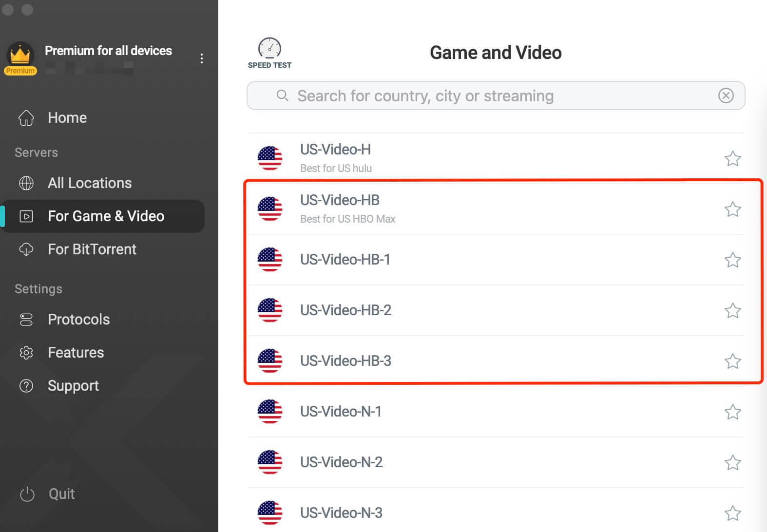Open the three-dot account menu
The image size is (767, 532).
tap(201, 58)
